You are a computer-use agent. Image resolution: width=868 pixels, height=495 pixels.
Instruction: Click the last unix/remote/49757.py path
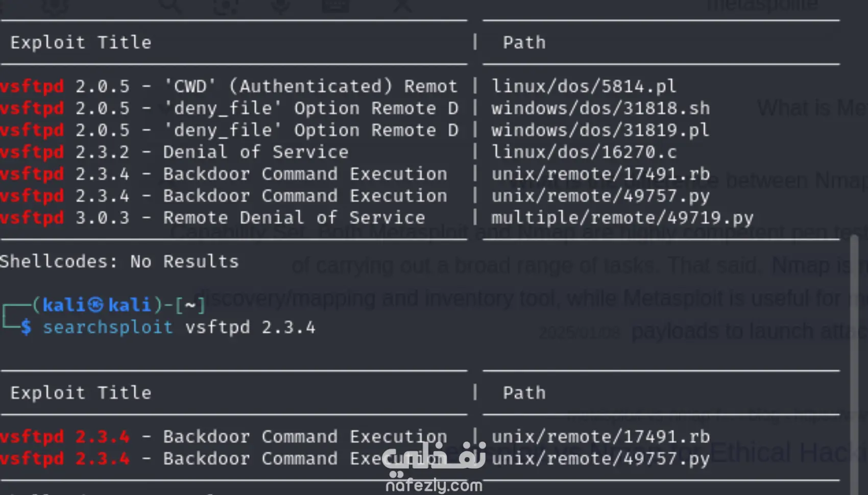pos(600,459)
